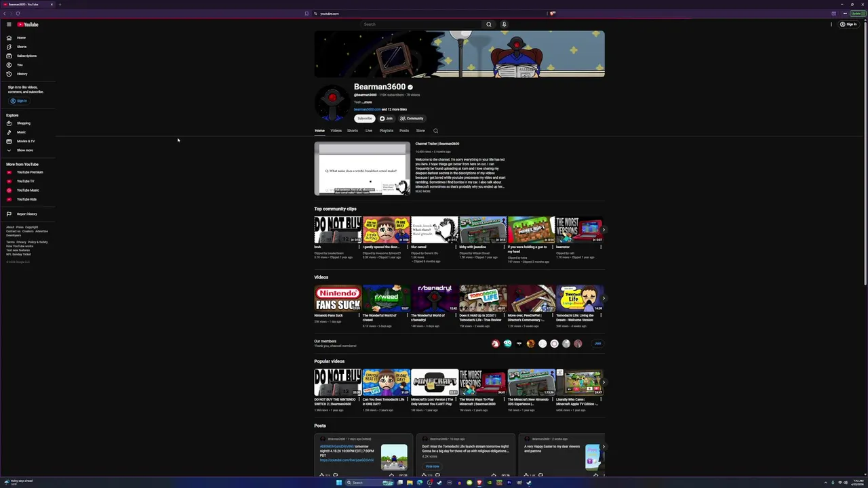Open options menu for Nintendo Fans Suck video
Viewport: 868px width, 488px height.
pos(359,316)
